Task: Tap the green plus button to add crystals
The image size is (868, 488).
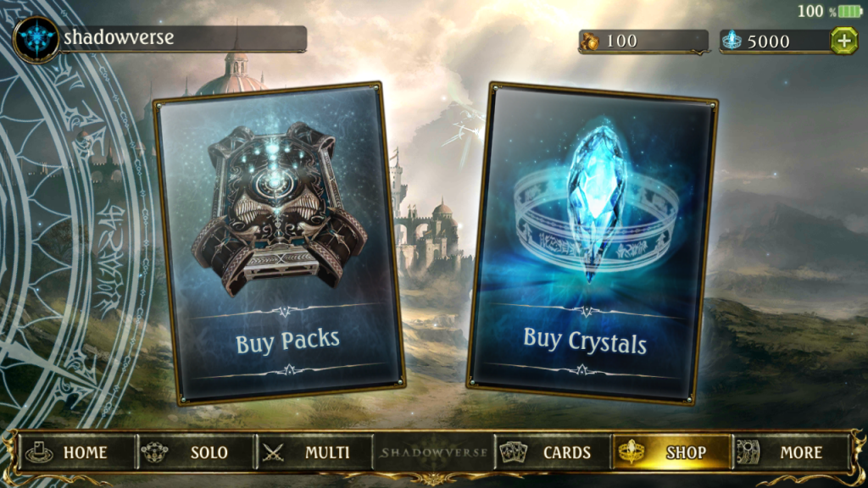Action: click(x=843, y=41)
